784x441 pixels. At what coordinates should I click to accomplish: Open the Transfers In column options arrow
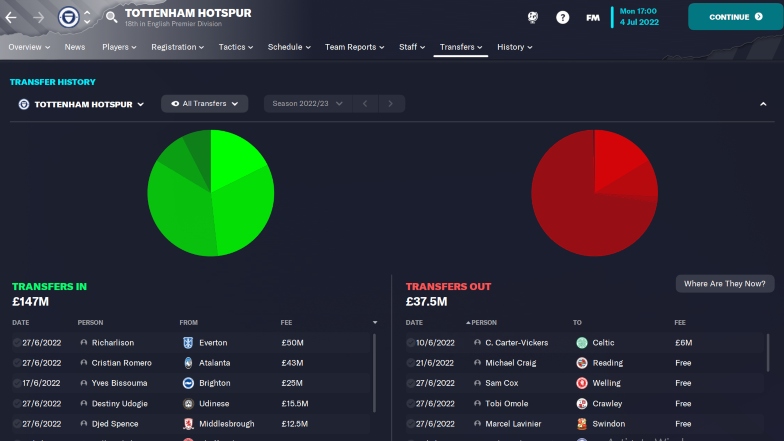(375, 322)
